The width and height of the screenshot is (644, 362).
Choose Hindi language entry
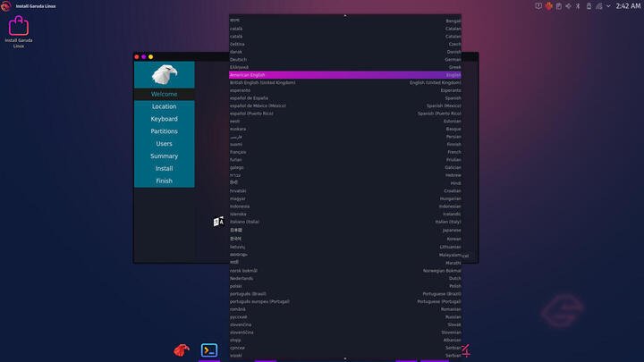pyautogui.click(x=345, y=182)
